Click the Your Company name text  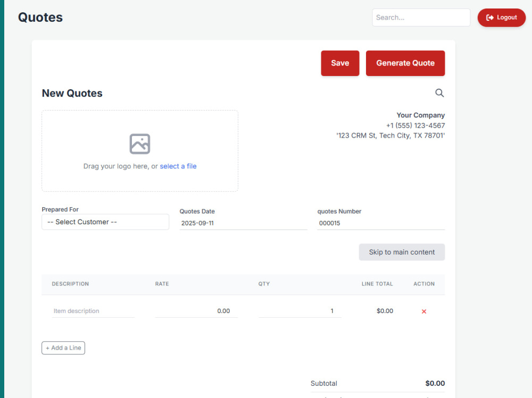click(420, 115)
